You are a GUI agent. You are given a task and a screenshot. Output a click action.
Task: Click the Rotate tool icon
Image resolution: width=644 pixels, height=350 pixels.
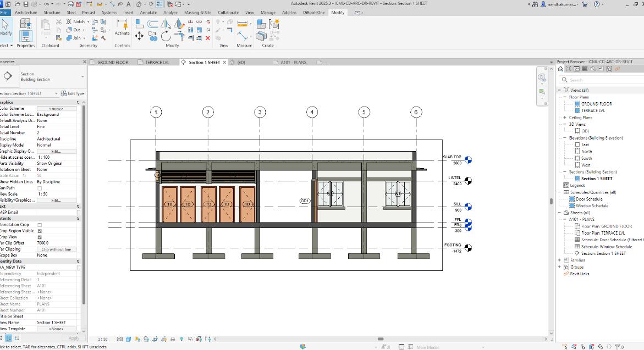pyautogui.click(x=166, y=36)
